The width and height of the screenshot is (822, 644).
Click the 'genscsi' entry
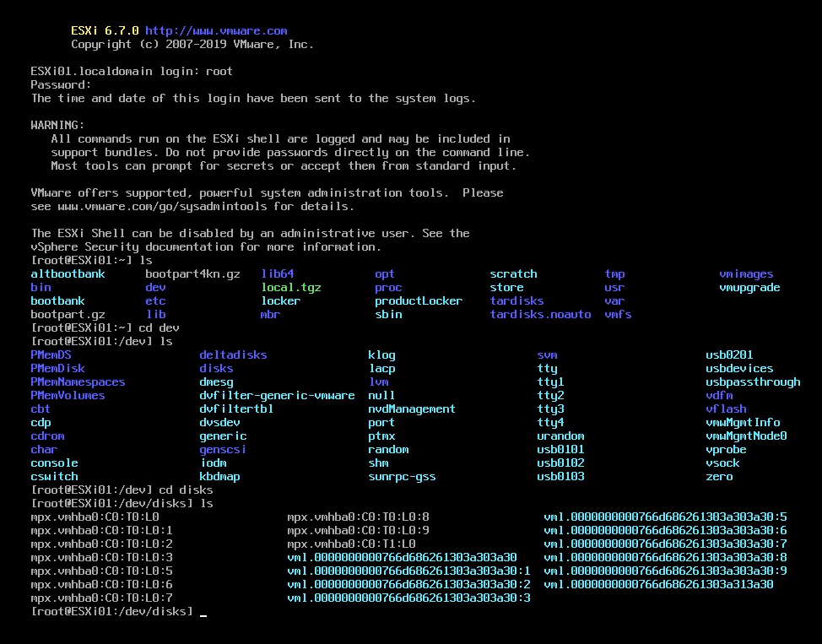point(223,449)
